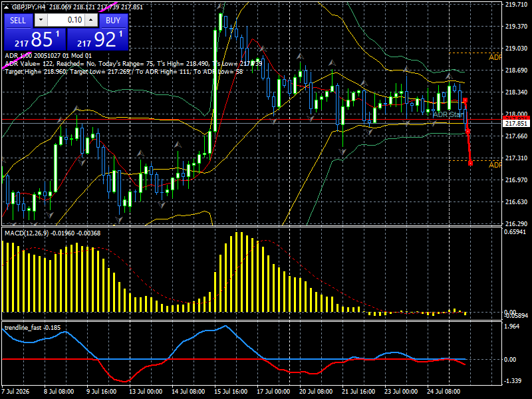This screenshot has width=532, height=399.
Task: Click the 216.630 price scale label
Action: coord(516,202)
